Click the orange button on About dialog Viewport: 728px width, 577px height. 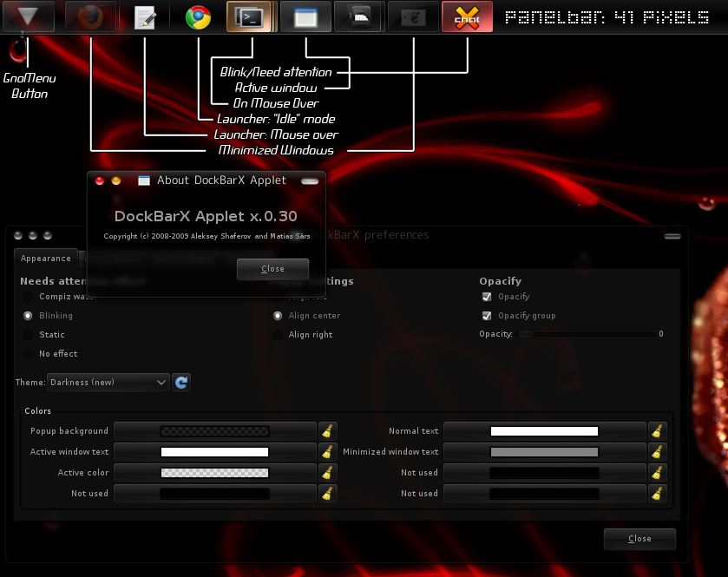tap(116, 180)
